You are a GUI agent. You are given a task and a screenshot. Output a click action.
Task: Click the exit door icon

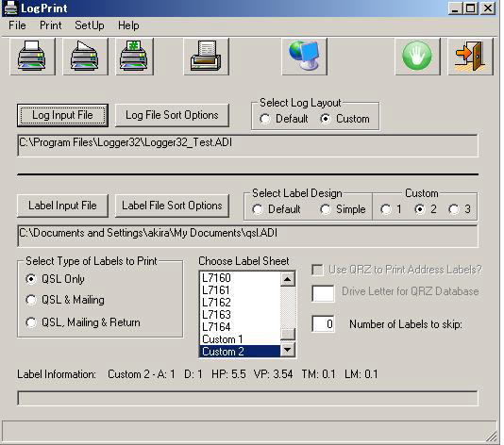click(x=470, y=57)
